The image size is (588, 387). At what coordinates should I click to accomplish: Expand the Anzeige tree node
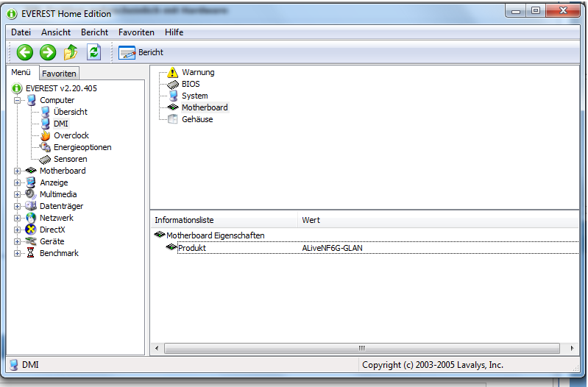coord(17,182)
